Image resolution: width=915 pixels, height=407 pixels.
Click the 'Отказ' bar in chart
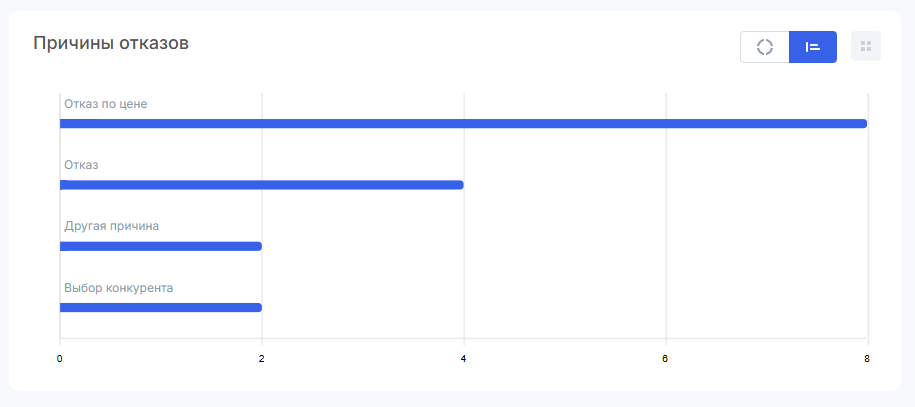tap(261, 185)
